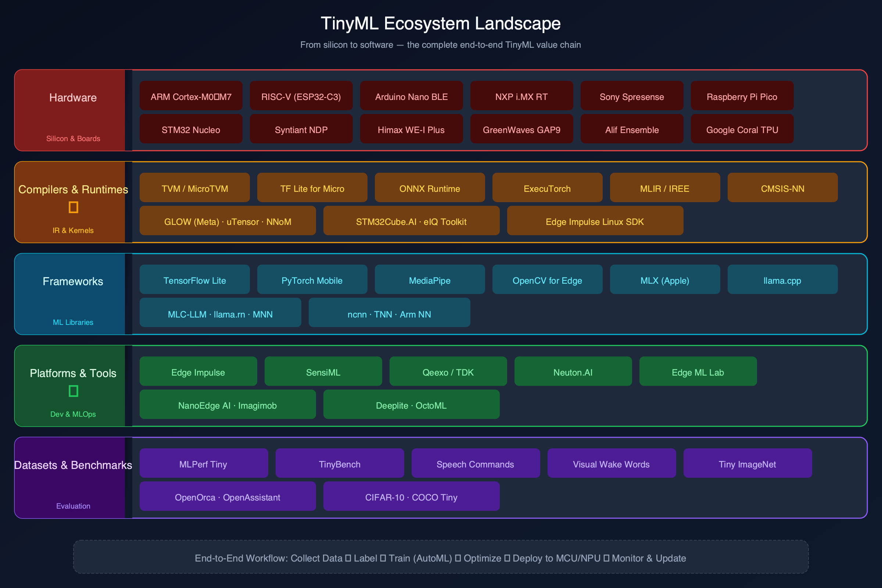The image size is (882, 588).
Task: Click the Sony Spresense box
Action: pyautogui.click(x=632, y=96)
